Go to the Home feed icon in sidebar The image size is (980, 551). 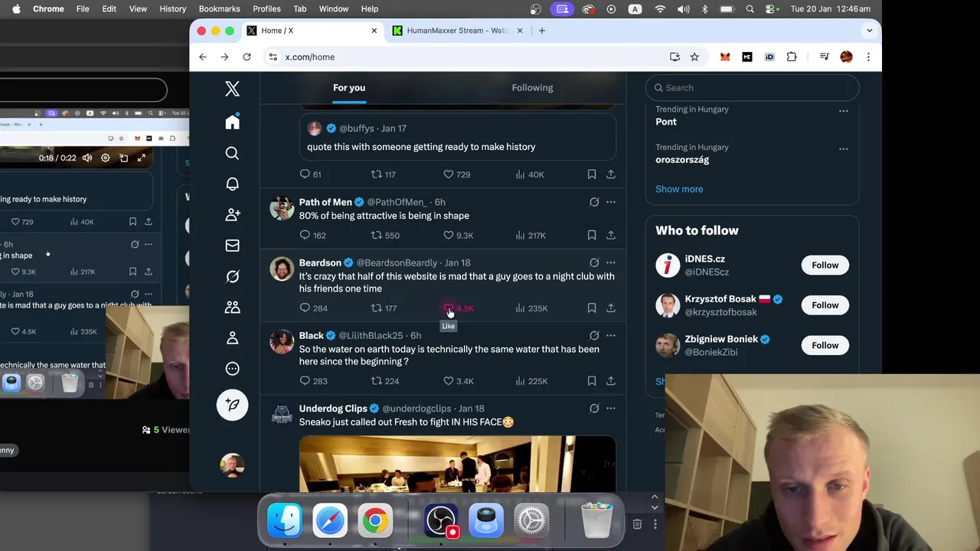(232, 122)
